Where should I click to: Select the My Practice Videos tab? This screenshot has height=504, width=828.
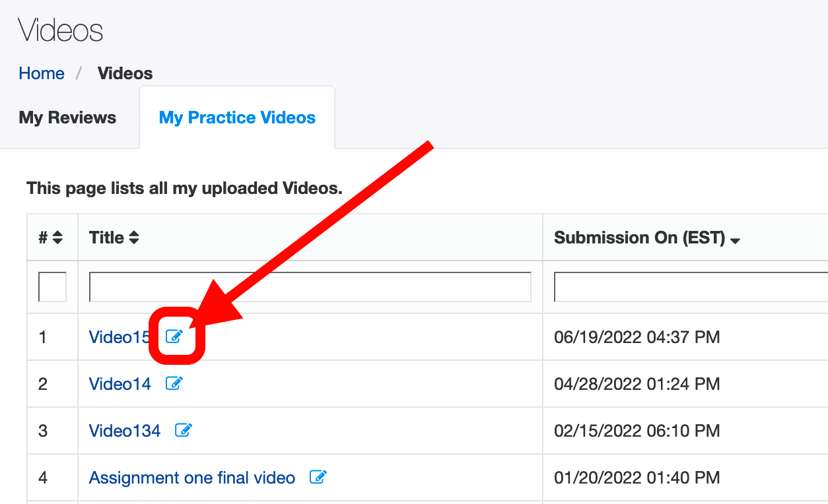tap(237, 117)
